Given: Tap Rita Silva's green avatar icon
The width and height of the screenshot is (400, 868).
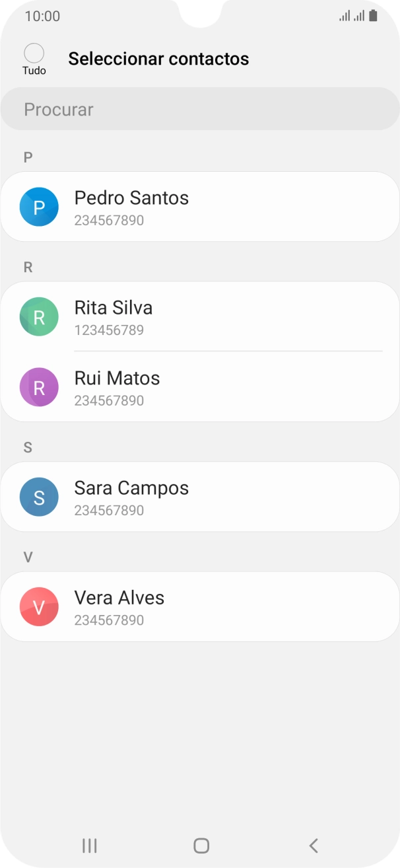Looking at the screenshot, I should click(39, 316).
